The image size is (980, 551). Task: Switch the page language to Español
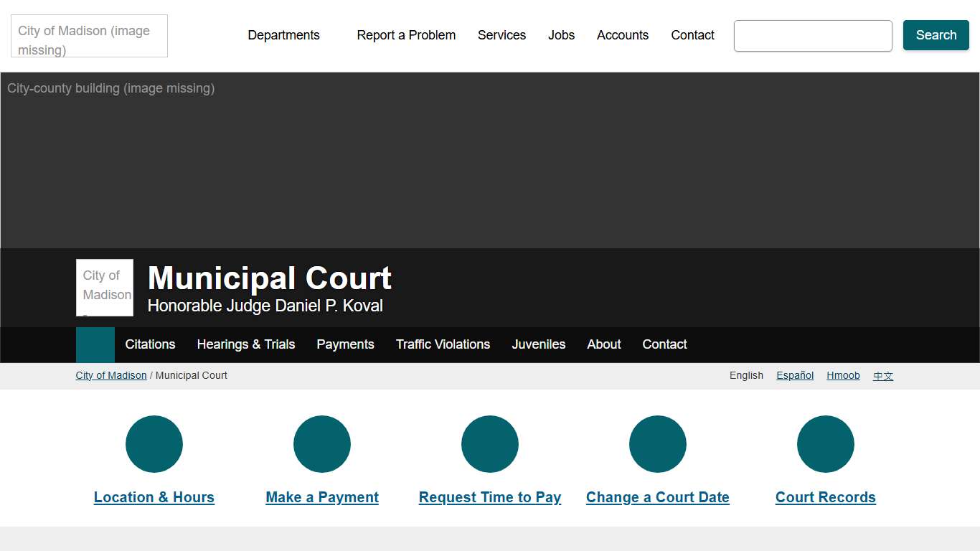(794, 375)
